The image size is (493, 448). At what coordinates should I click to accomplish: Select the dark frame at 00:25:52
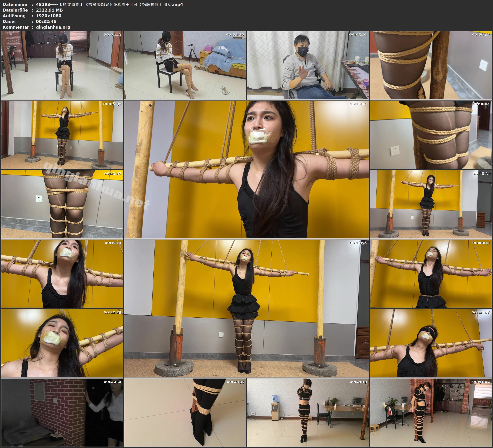click(x=62, y=412)
